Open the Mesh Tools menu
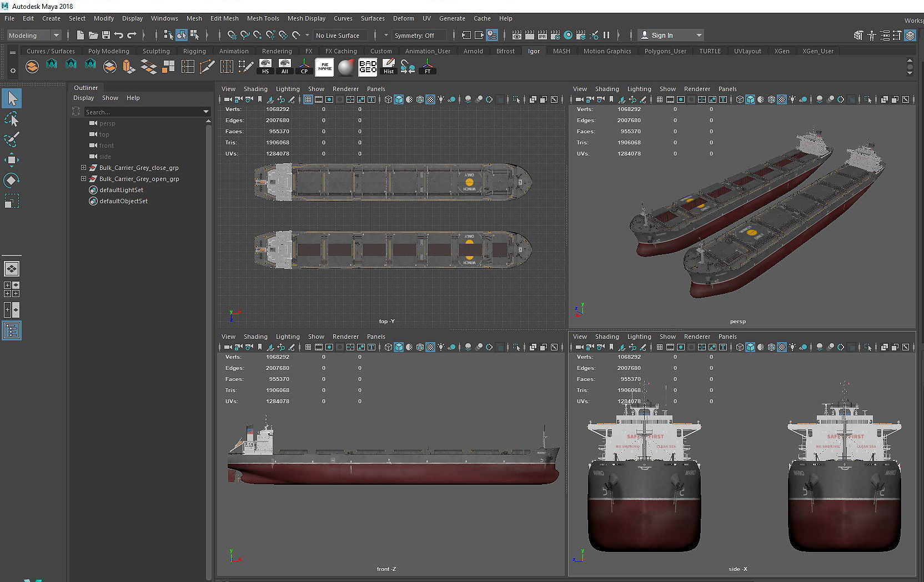The width and height of the screenshot is (924, 582). coord(263,18)
